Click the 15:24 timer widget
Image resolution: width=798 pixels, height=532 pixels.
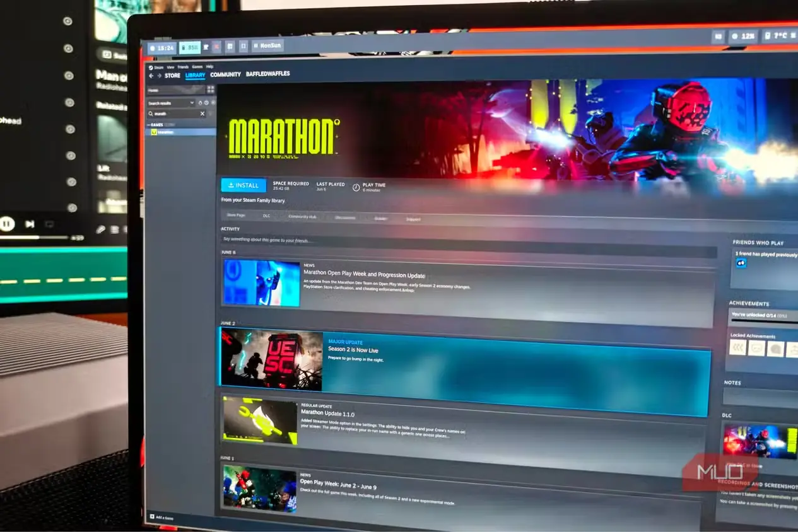(162, 48)
